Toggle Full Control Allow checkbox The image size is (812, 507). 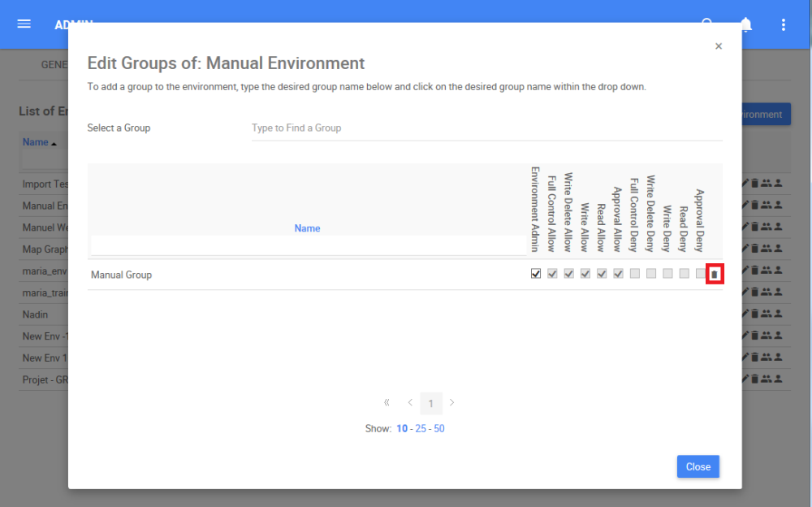pos(552,274)
